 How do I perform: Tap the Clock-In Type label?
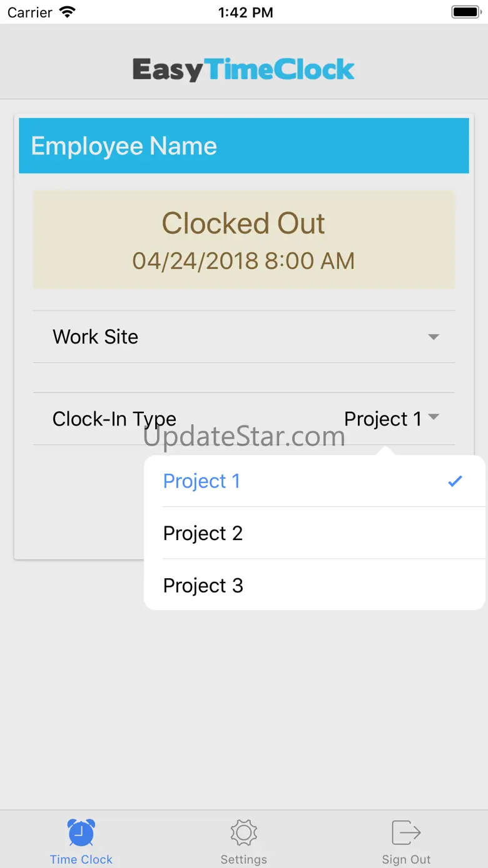click(x=114, y=419)
